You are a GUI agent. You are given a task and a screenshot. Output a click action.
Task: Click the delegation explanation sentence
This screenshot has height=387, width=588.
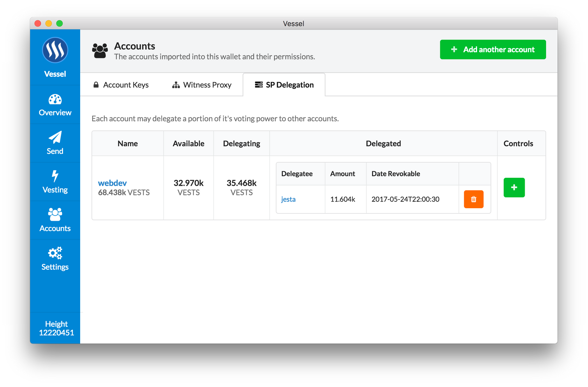[x=215, y=119]
